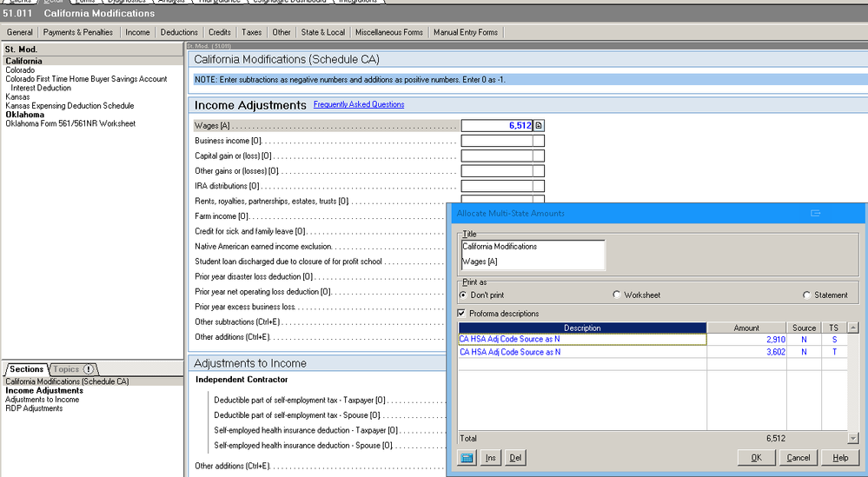This screenshot has height=477, width=868.
Task: Select Oklahoma Form 561/561NR Worksheet
Action: (x=70, y=123)
